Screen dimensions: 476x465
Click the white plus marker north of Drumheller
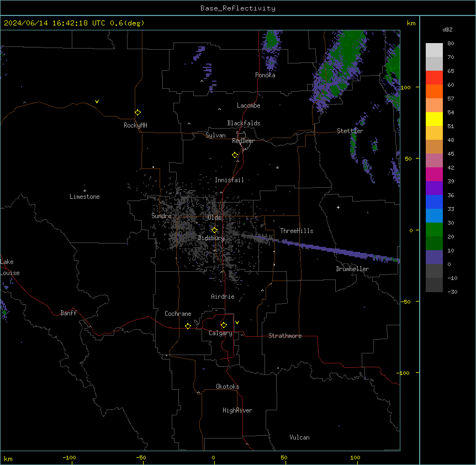(338, 207)
